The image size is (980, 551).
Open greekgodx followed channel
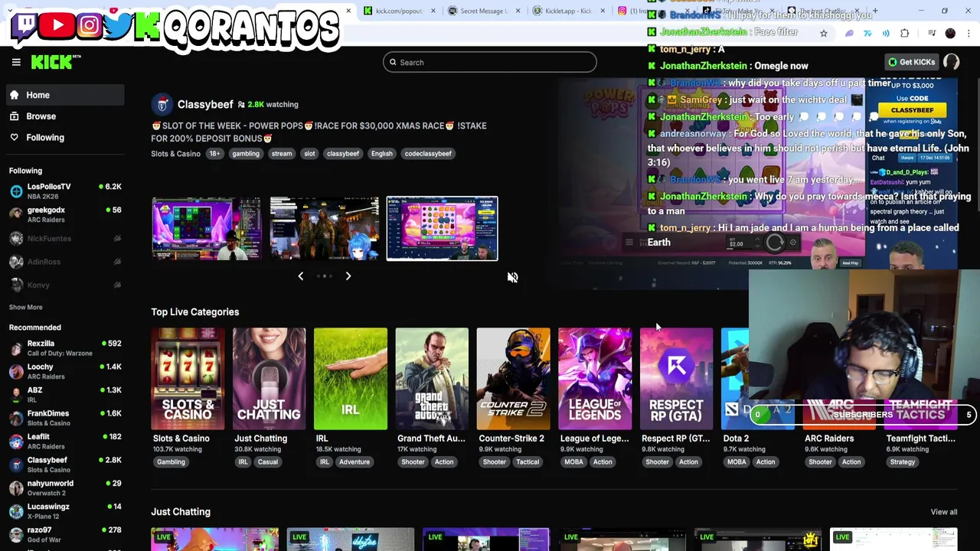64,214
